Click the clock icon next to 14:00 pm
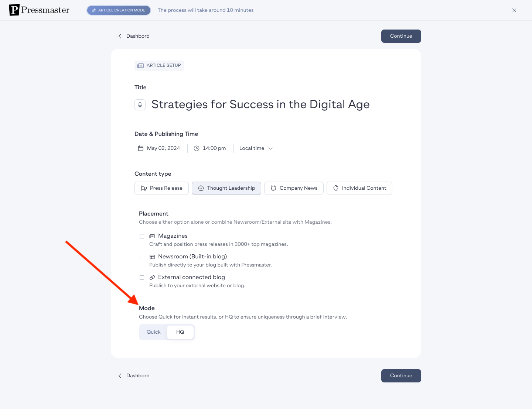The image size is (532, 409). pyautogui.click(x=197, y=148)
